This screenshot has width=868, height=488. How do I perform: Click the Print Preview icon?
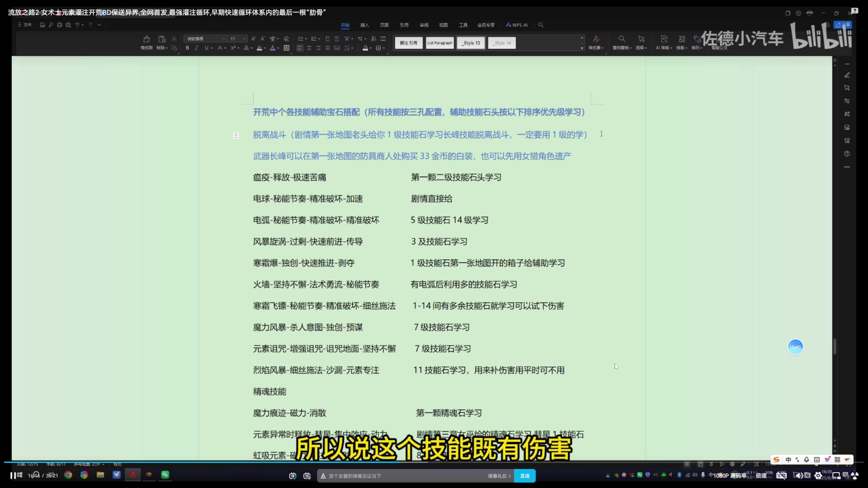68,25
